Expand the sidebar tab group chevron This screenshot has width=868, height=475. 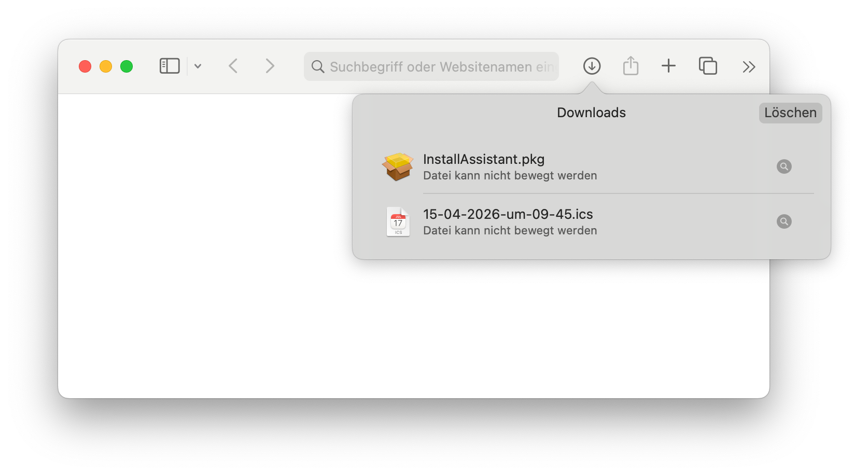coord(198,66)
